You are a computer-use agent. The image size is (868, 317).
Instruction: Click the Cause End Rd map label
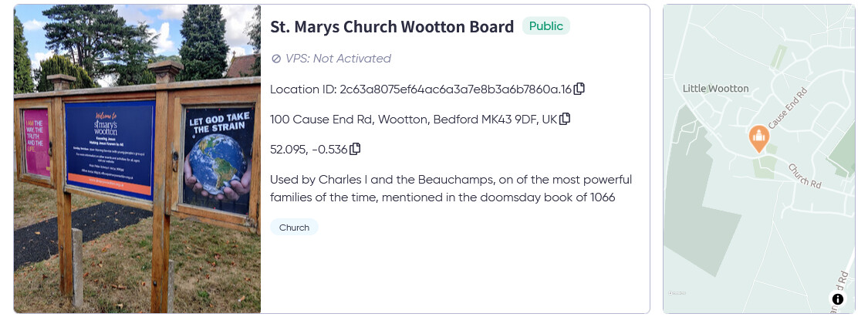[787, 109]
